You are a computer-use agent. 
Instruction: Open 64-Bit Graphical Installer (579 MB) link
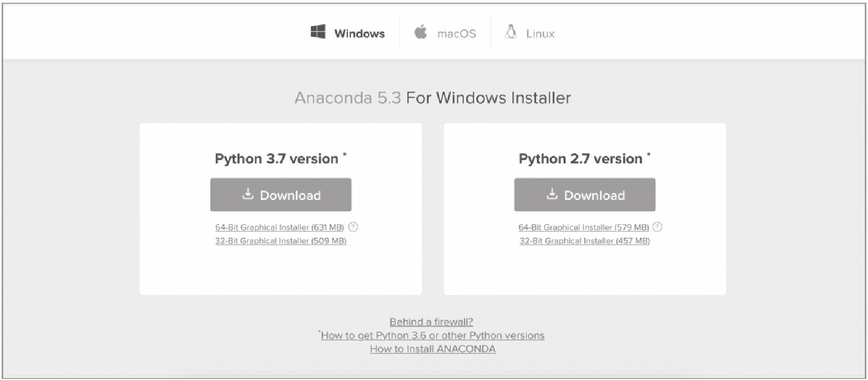click(x=583, y=228)
